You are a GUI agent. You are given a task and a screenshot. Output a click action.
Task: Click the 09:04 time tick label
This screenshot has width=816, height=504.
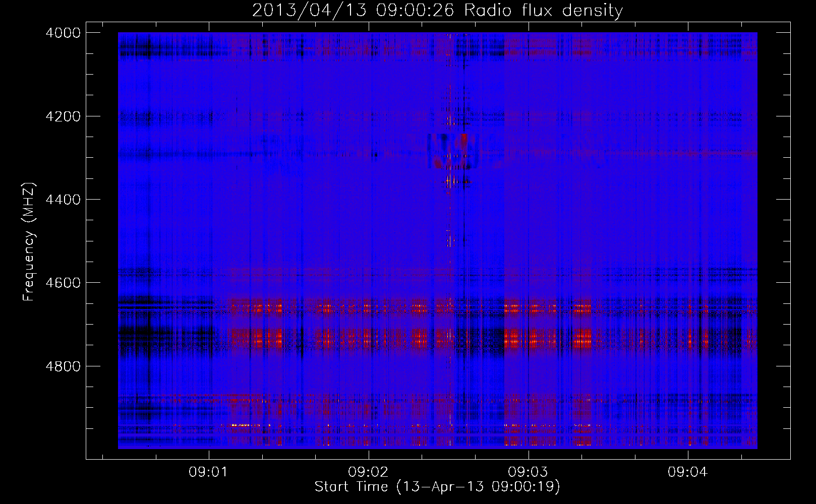click(688, 472)
